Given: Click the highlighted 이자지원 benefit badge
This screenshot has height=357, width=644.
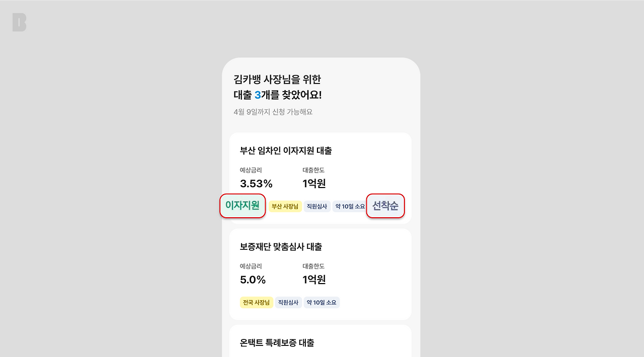Looking at the screenshot, I should [242, 205].
